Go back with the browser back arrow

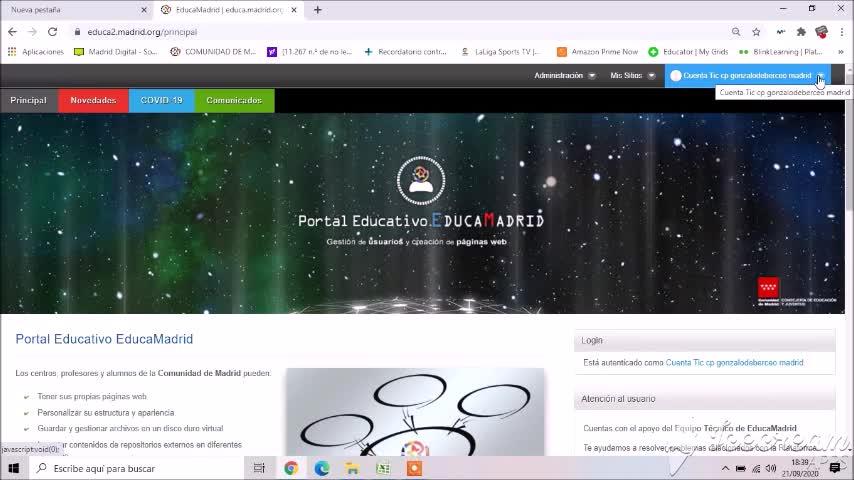coord(12,32)
